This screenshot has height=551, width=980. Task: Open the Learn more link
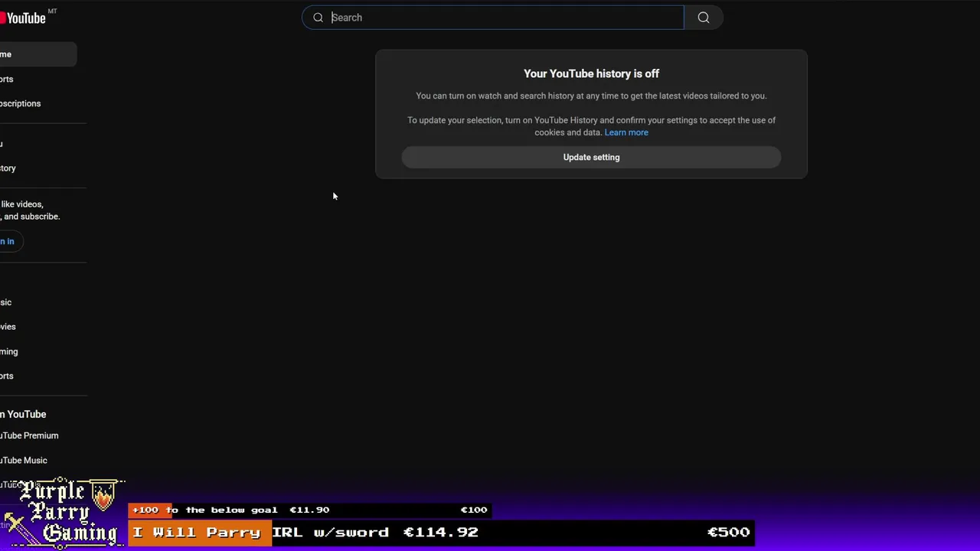pos(626,132)
